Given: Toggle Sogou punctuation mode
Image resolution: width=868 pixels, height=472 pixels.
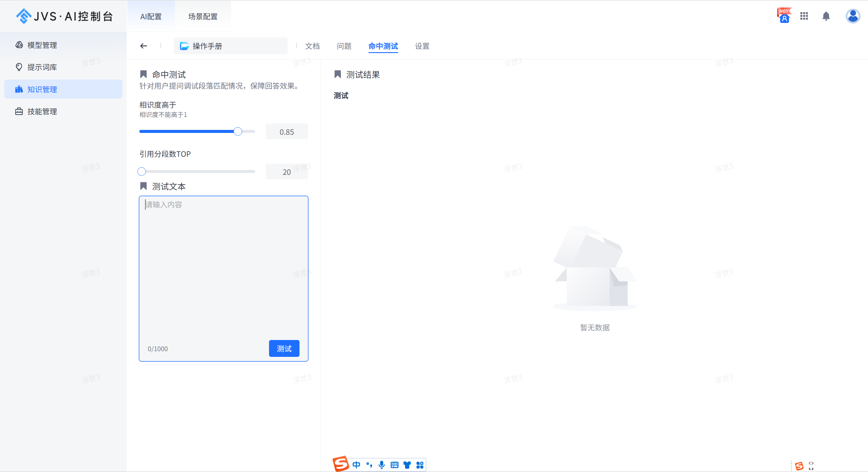Looking at the screenshot, I should [x=369, y=465].
